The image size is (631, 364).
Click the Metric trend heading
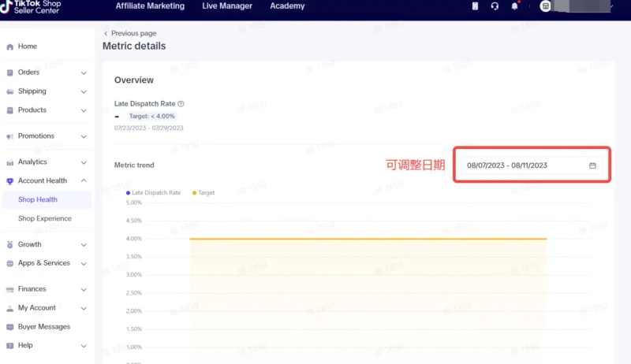click(x=134, y=165)
